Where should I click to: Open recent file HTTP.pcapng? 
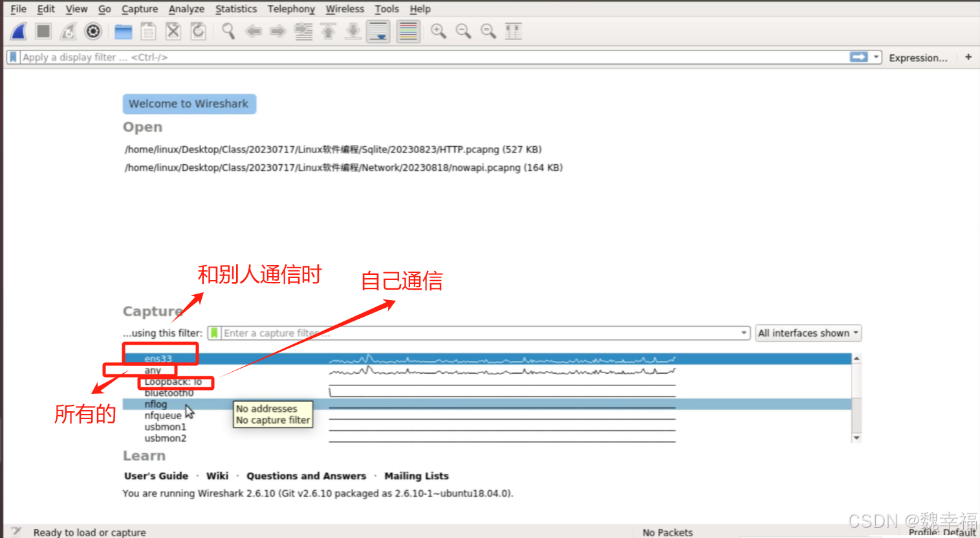pyautogui.click(x=332, y=149)
